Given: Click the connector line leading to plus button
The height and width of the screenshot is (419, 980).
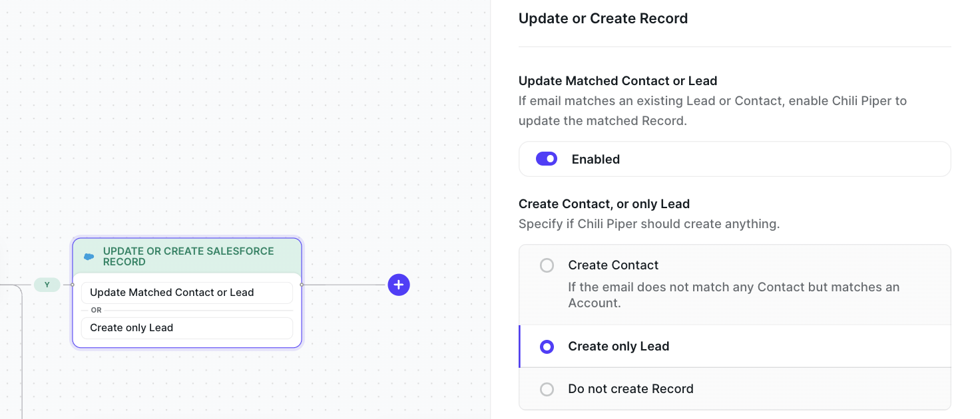Looking at the screenshot, I should [x=345, y=285].
